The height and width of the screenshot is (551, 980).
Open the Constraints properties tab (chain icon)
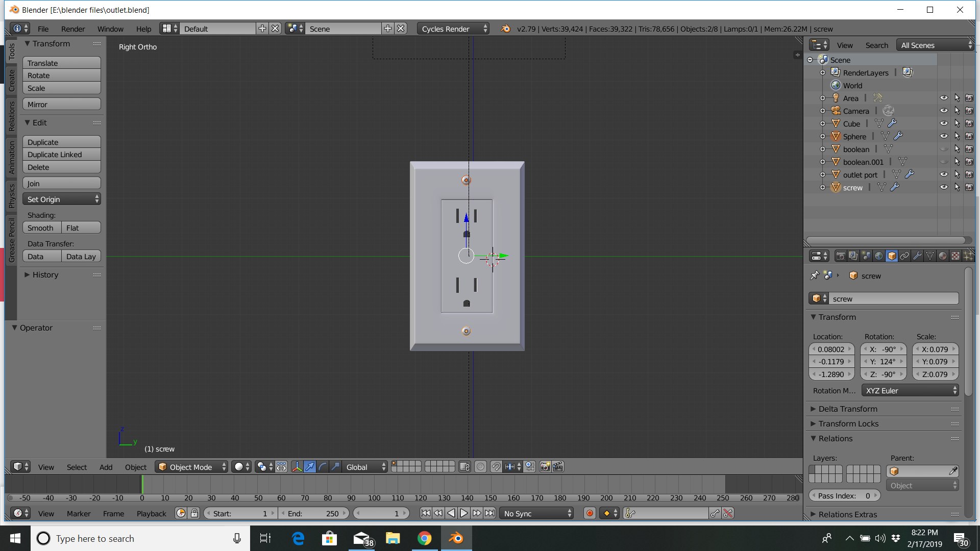pyautogui.click(x=904, y=256)
